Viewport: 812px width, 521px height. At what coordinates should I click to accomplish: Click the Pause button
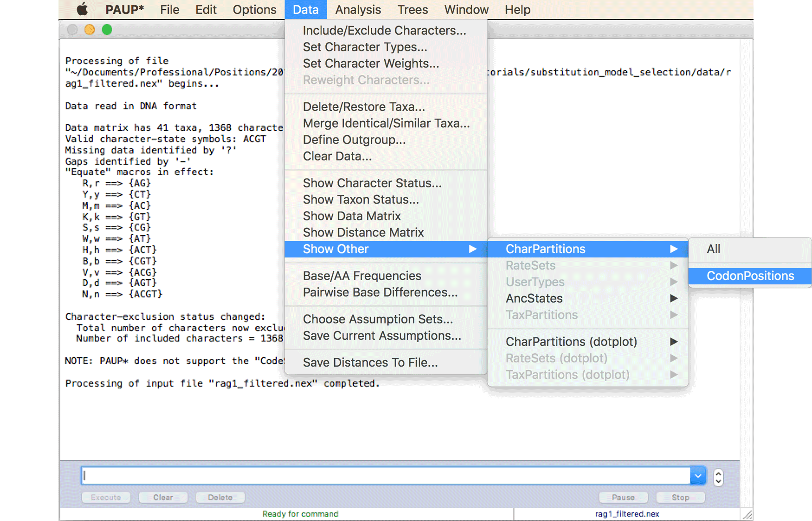point(623,497)
